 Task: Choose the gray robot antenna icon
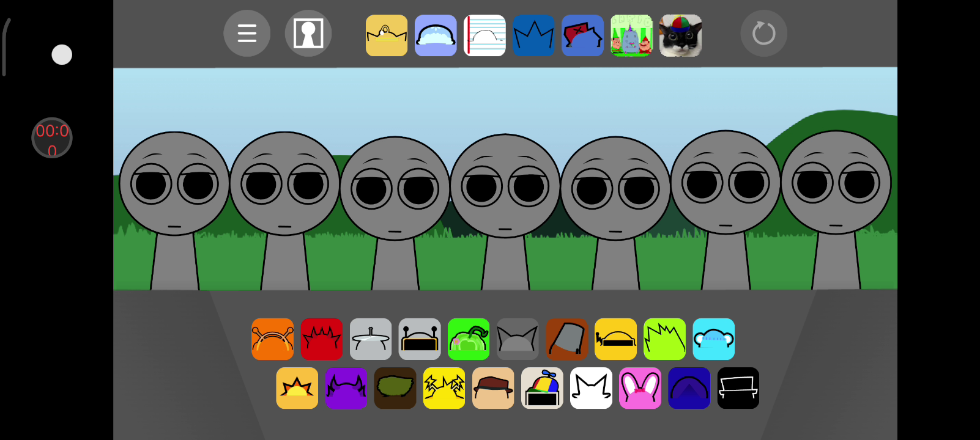(x=420, y=339)
